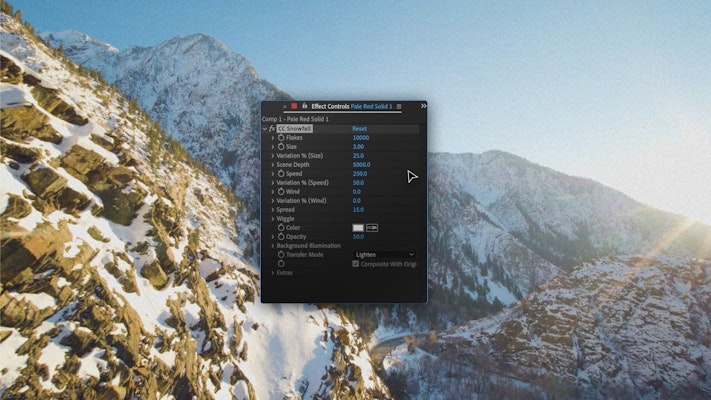Open the Transfer Mode Lighten dropdown
Screen dimensions: 711x400
[x=384, y=255]
